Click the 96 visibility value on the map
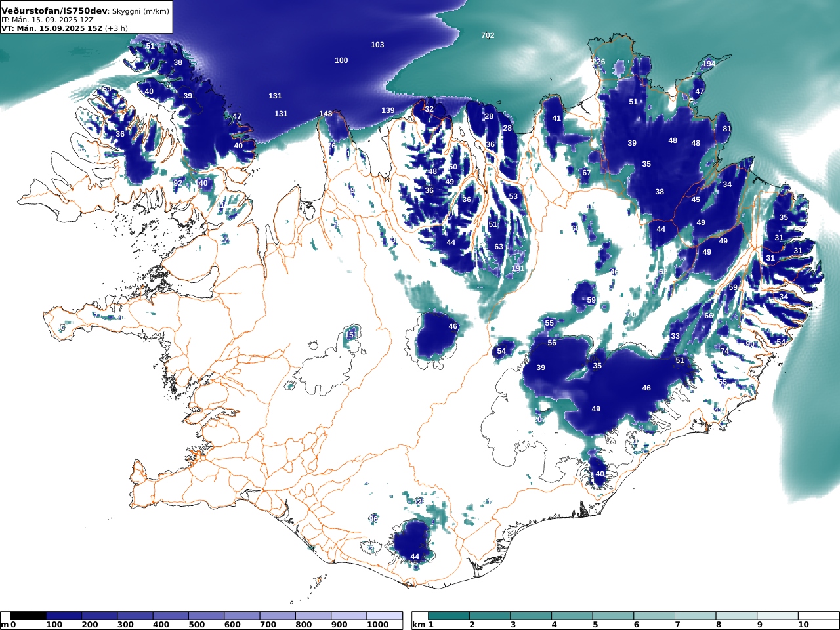Screen dimensions: 840x630 pos(373,519)
